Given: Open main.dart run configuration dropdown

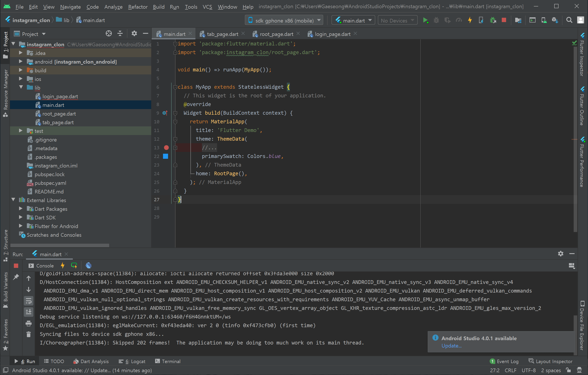Looking at the screenshot, I should (353, 21).
